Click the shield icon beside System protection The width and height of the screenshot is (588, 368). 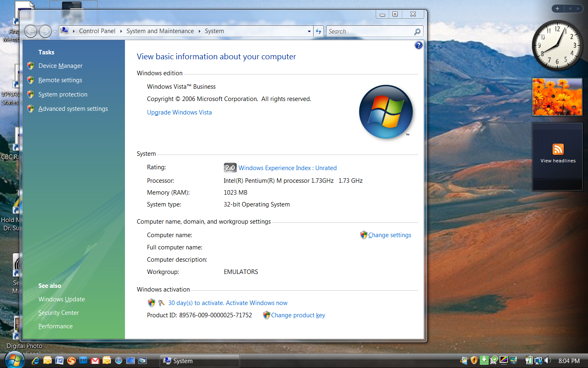point(31,94)
